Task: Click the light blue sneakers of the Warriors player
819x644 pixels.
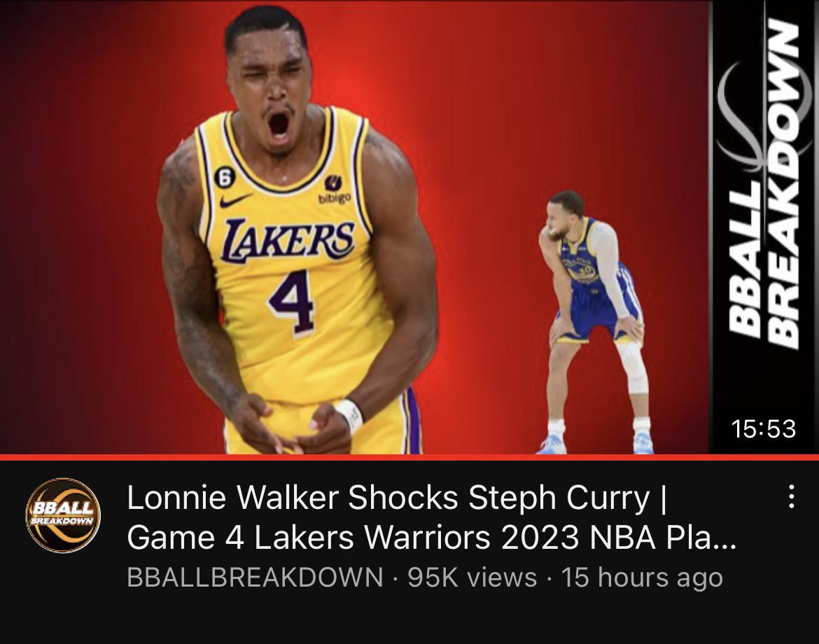Action: coord(596,443)
